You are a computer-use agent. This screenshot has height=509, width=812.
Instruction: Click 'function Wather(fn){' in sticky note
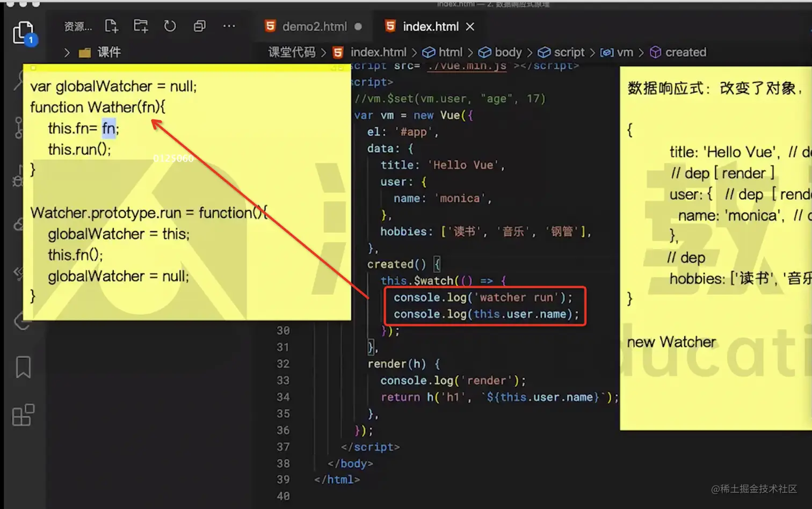[x=98, y=107]
